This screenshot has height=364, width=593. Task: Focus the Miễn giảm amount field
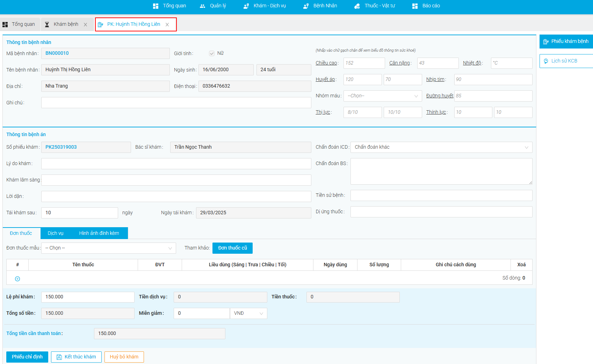point(202,313)
